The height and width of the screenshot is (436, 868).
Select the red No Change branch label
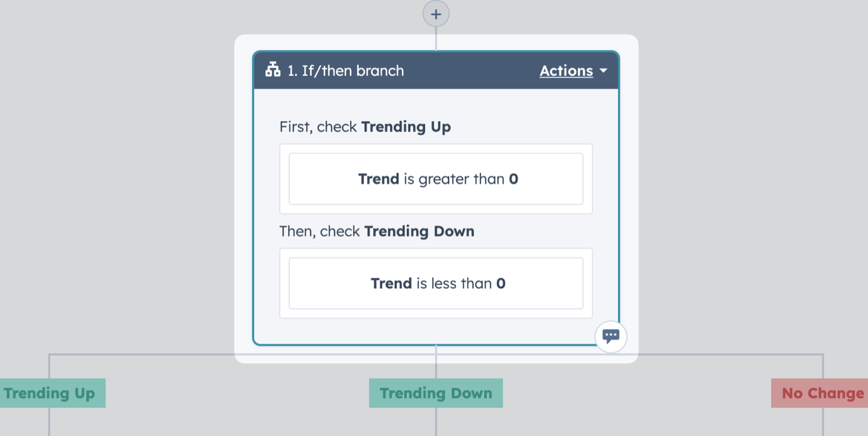pos(821,393)
